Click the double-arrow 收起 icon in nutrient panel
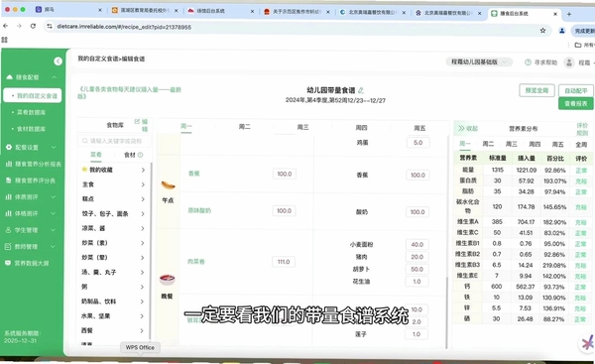The height and width of the screenshot is (364, 595). click(x=461, y=128)
